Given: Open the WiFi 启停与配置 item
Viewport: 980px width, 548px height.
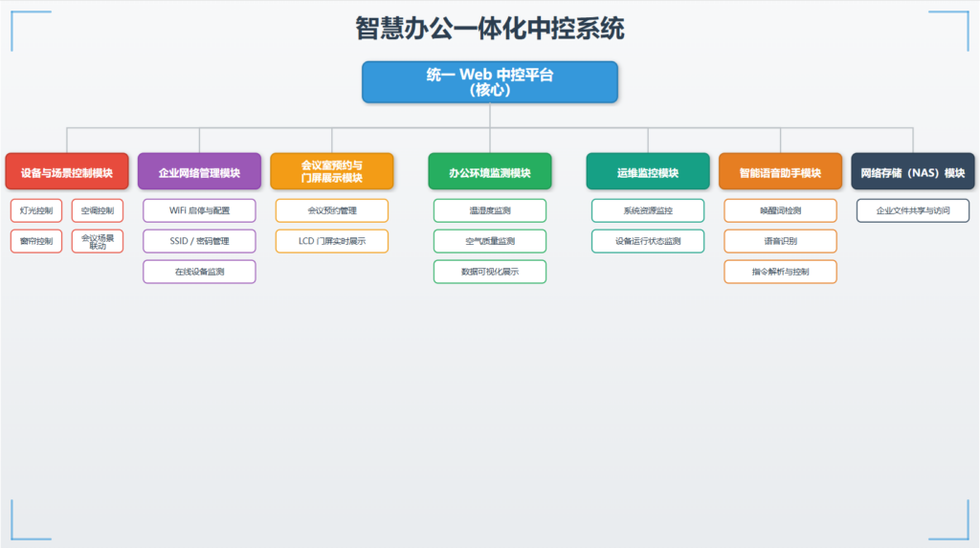Looking at the screenshot, I should pyautogui.click(x=199, y=210).
